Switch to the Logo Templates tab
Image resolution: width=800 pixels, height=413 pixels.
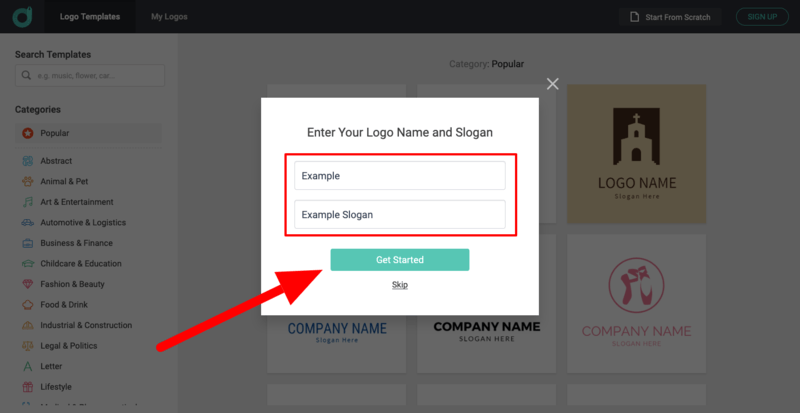(90, 17)
